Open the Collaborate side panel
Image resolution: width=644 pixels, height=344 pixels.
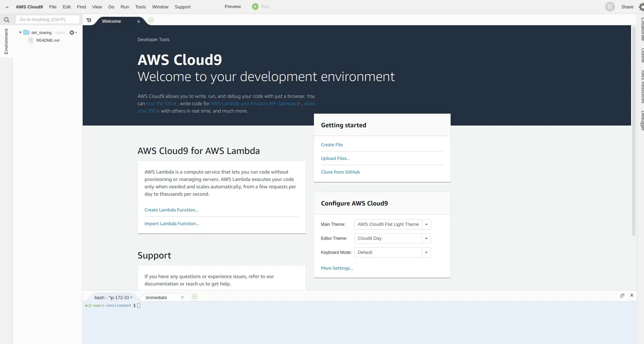click(x=642, y=29)
